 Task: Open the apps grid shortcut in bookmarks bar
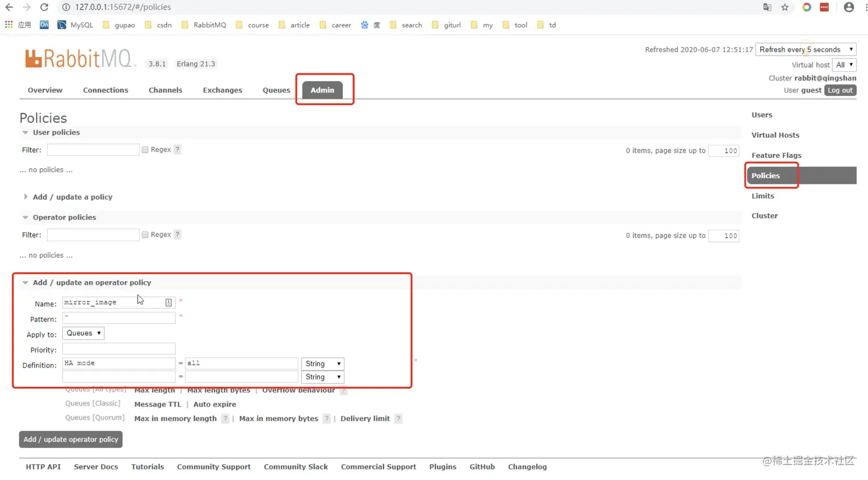tap(9, 25)
